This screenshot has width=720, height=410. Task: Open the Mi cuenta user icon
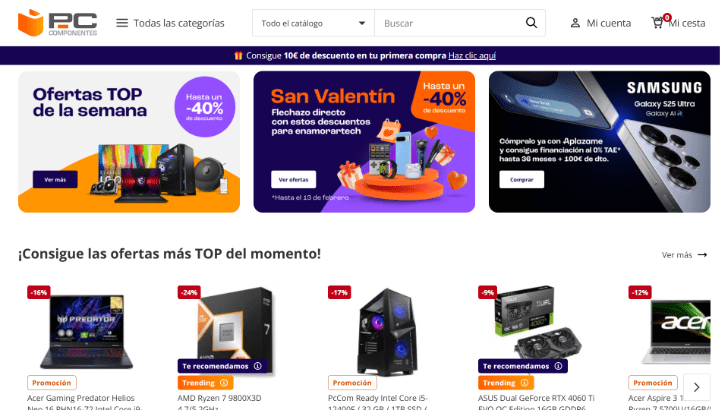tap(575, 23)
